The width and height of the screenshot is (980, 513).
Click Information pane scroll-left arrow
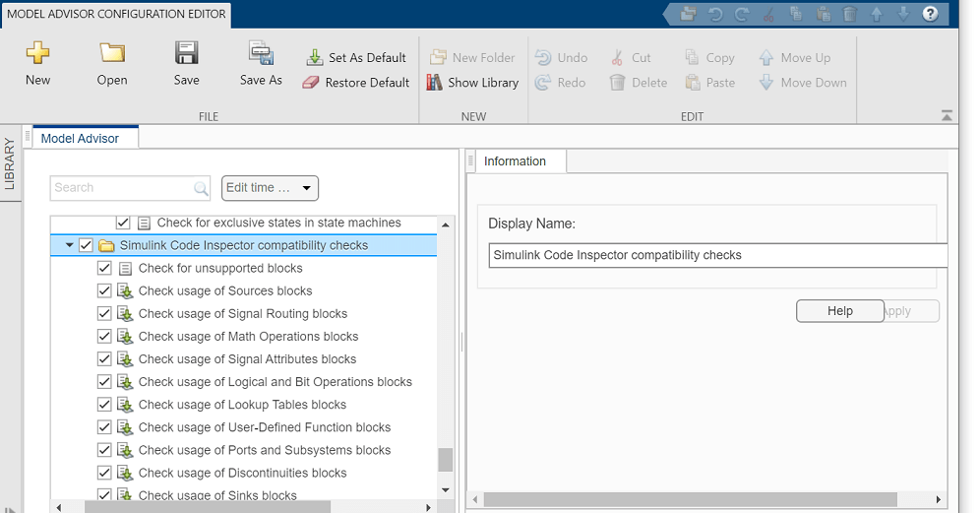pyautogui.click(x=475, y=499)
